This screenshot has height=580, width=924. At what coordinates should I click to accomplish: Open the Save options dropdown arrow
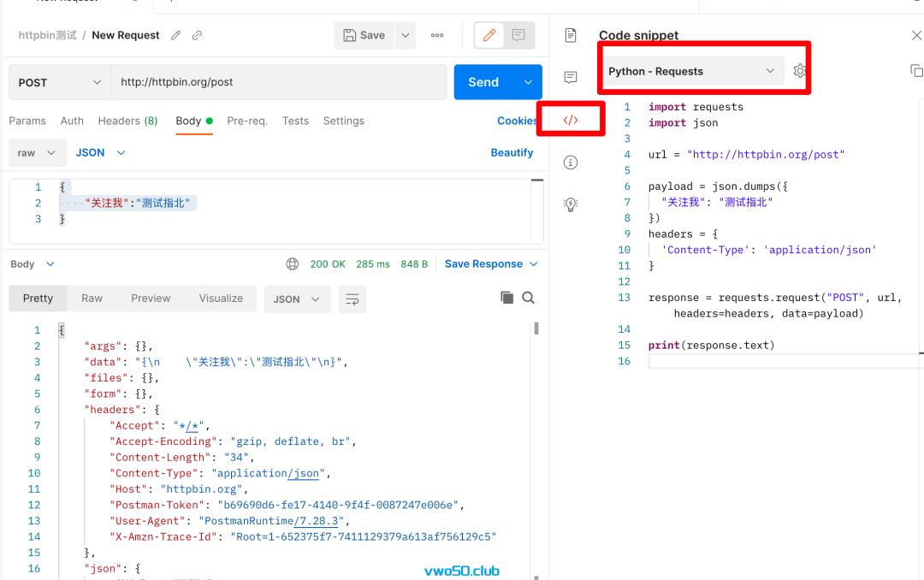(406, 35)
